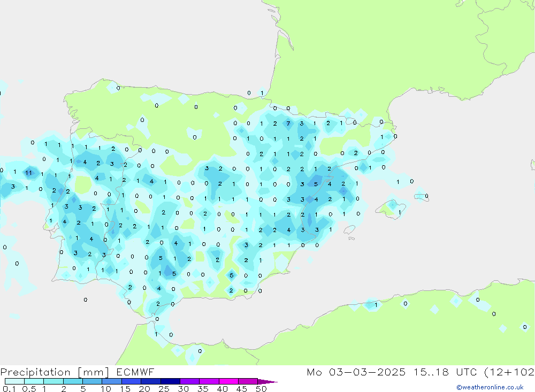Click the 2–5 mm legend color box
The width and height of the screenshot is (535, 392).
pos(73,381)
